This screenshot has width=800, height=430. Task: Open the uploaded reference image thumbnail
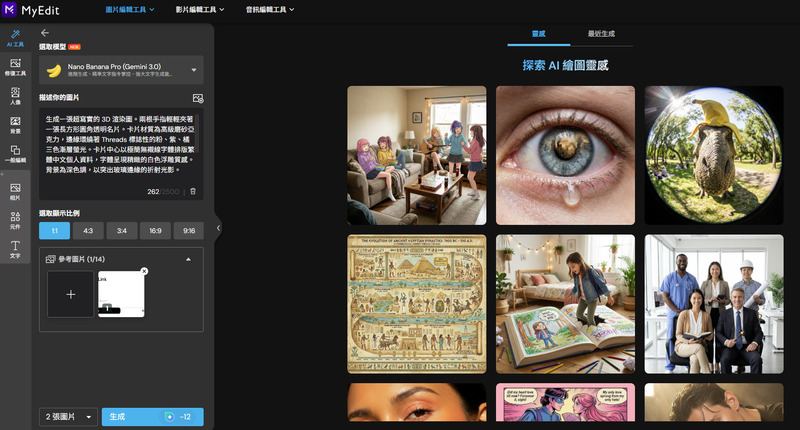click(121, 294)
